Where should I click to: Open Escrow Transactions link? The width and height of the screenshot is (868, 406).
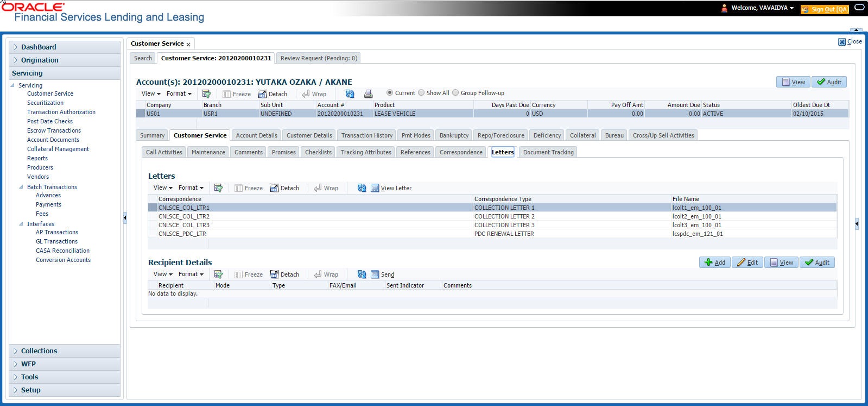pyautogui.click(x=54, y=130)
